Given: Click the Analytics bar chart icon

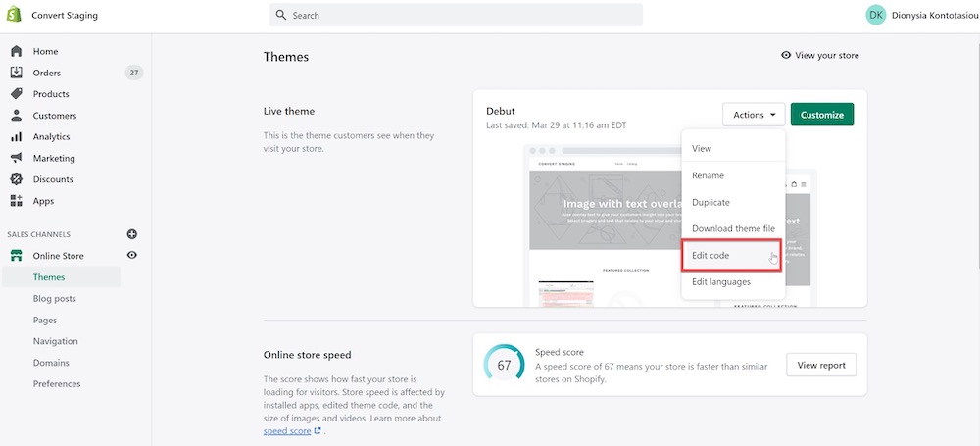Looking at the screenshot, I should tap(17, 136).
